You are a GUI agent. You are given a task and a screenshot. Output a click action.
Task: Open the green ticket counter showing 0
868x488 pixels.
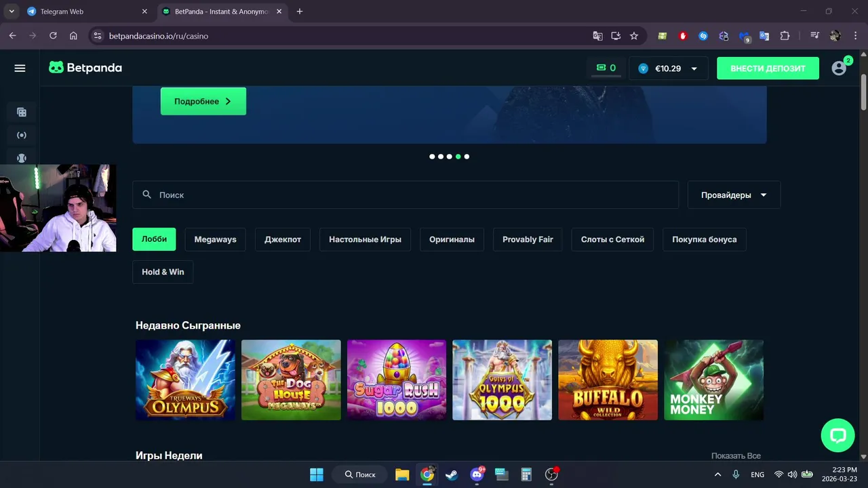pos(606,68)
